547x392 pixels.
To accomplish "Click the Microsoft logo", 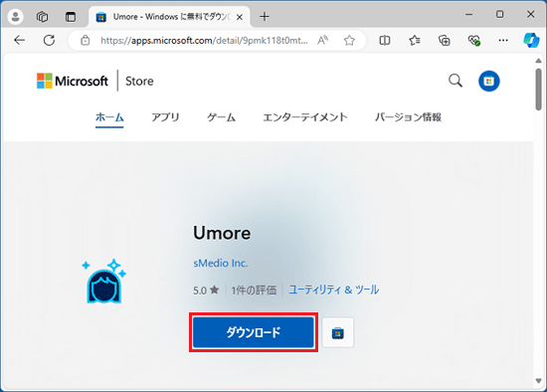I will click(73, 81).
